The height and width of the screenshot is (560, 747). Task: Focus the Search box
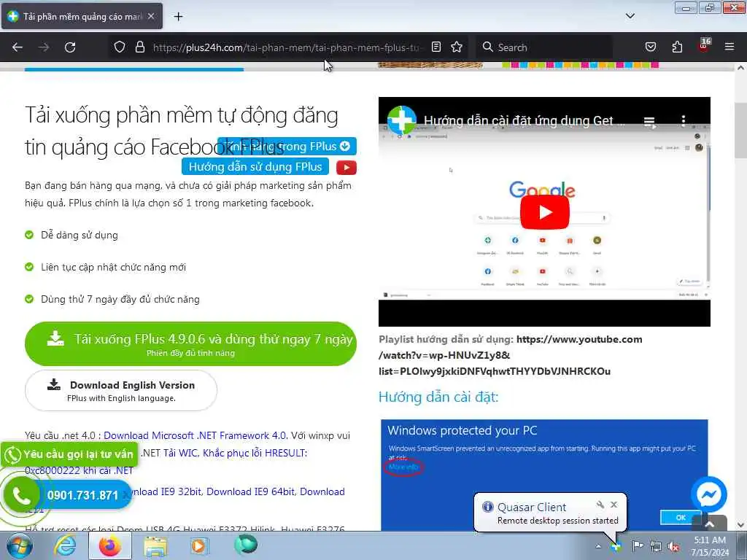[x=546, y=47]
